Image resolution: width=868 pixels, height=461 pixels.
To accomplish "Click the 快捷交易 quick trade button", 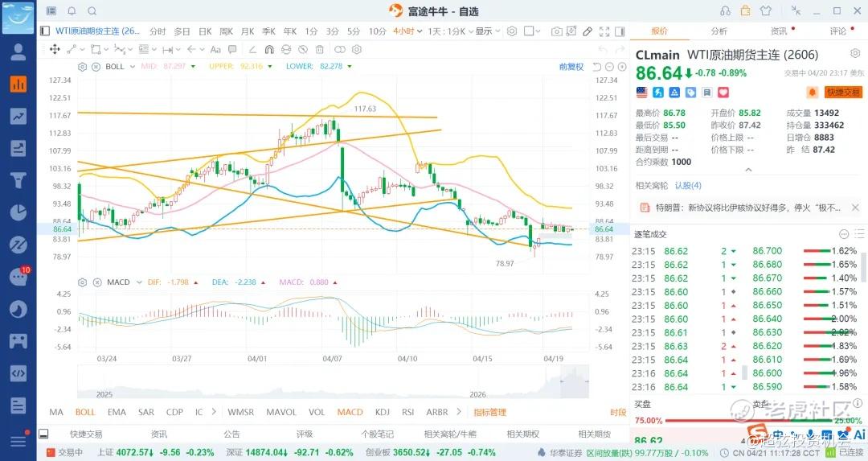I will (x=844, y=93).
